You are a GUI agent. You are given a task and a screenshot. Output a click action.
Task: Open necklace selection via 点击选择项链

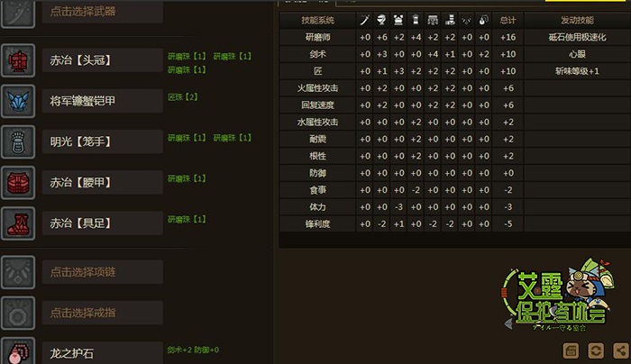point(103,272)
